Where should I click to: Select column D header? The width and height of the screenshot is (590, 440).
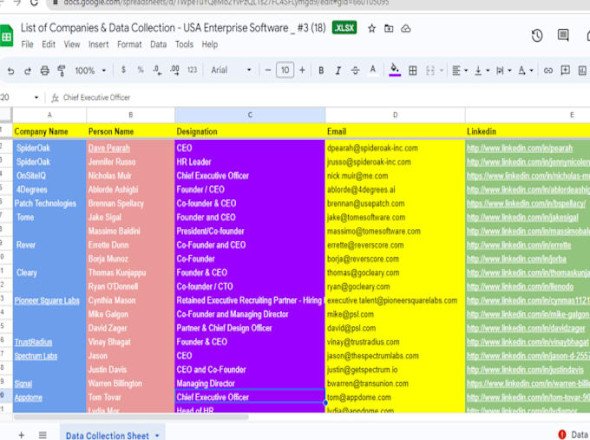point(395,115)
